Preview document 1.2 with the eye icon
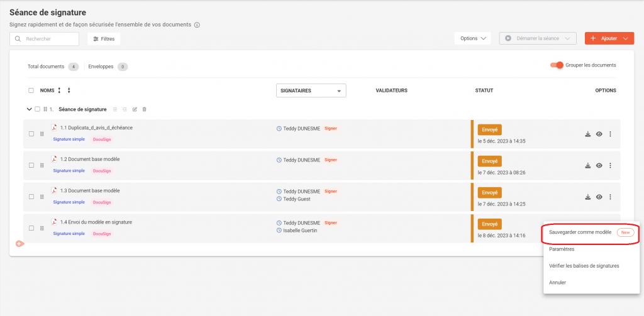This screenshot has width=644, height=316. click(599, 165)
